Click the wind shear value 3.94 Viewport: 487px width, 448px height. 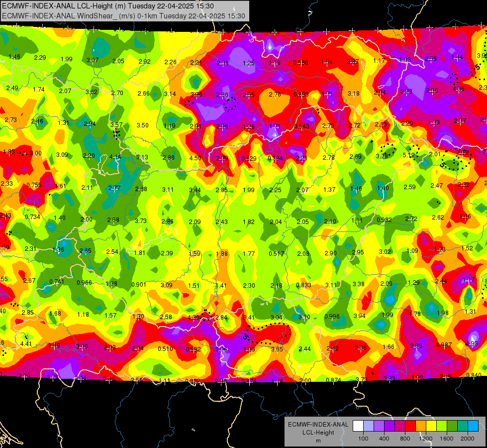(360, 316)
